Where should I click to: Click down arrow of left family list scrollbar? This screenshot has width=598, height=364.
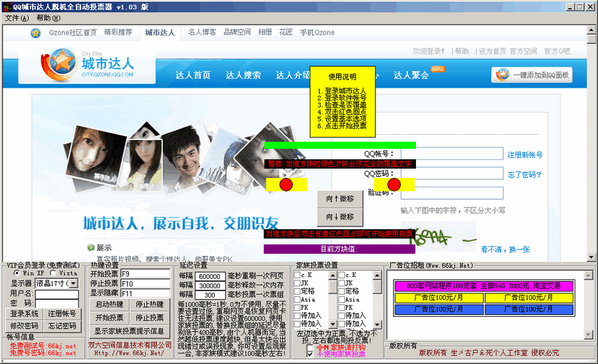click(333, 324)
